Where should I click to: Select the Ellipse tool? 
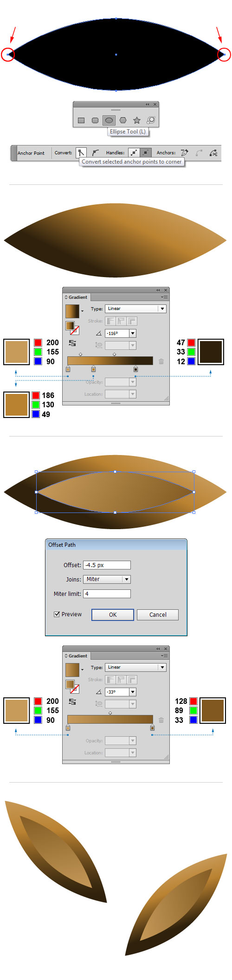click(x=109, y=120)
